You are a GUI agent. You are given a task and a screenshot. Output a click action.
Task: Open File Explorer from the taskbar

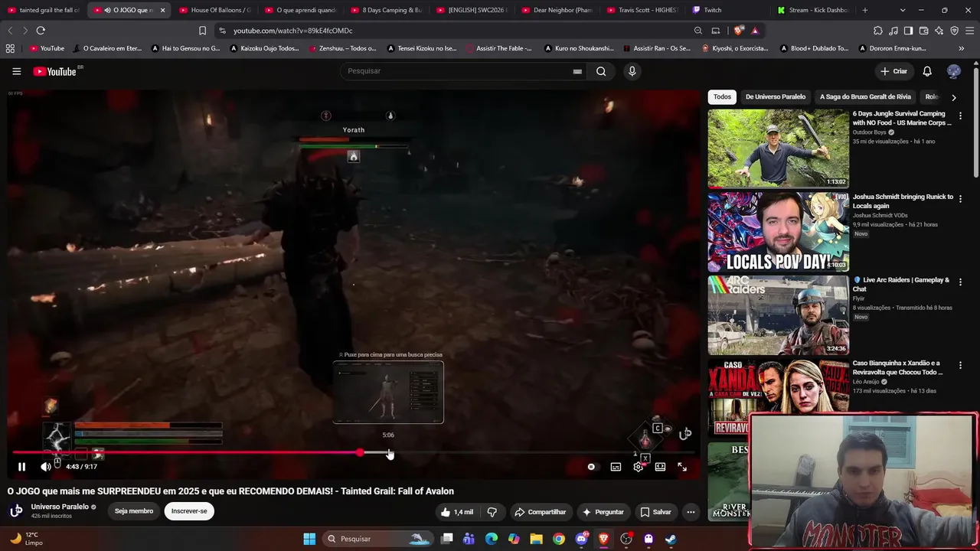coord(536,539)
